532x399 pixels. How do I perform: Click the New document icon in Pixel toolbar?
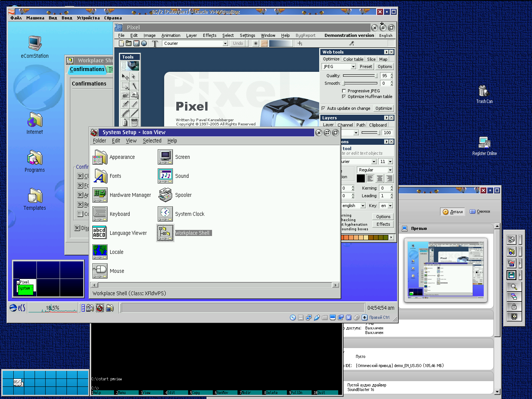[121, 43]
